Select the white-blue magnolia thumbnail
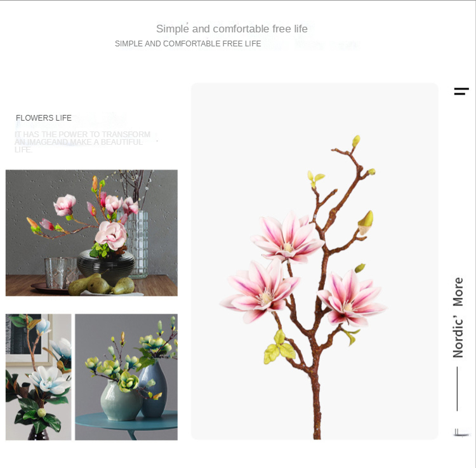Viewport: 476px width, 468px height. 39,377
